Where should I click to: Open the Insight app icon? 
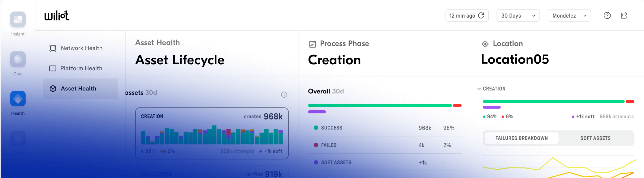click(x=18, y=19)
